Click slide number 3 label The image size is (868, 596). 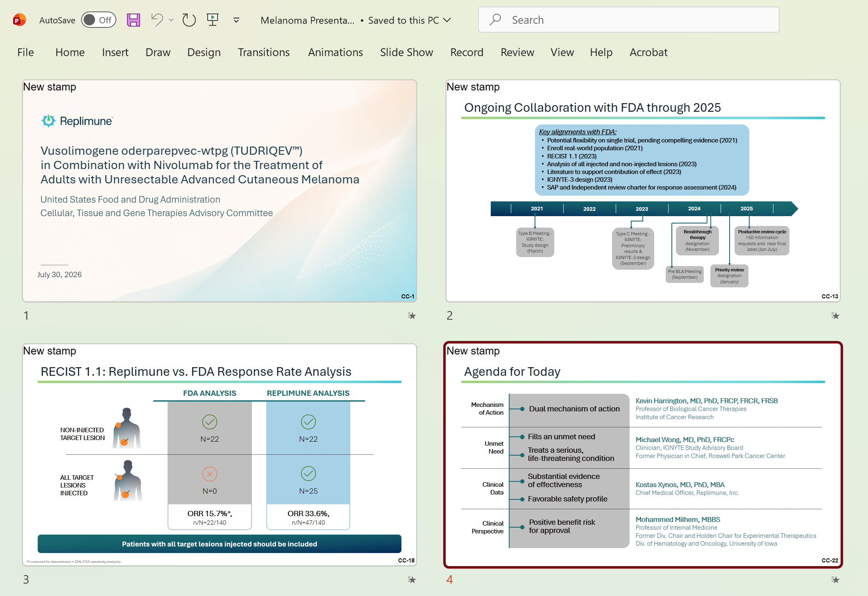[26, 580]
